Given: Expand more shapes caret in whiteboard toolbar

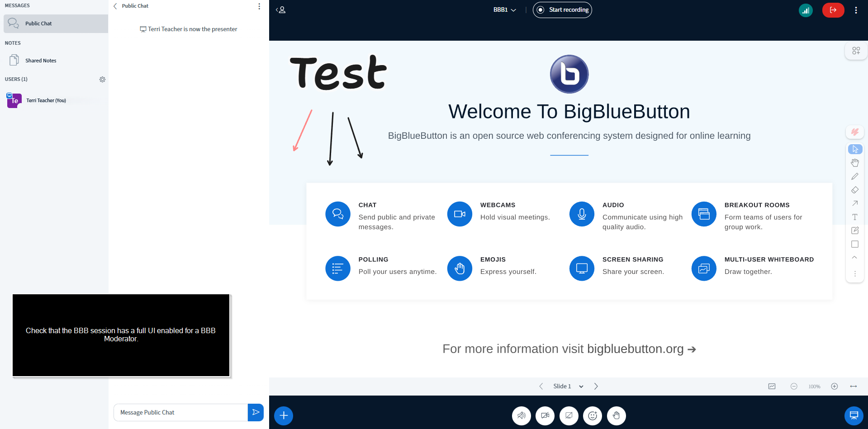Looking at the screenshot, I should (854, 257).
